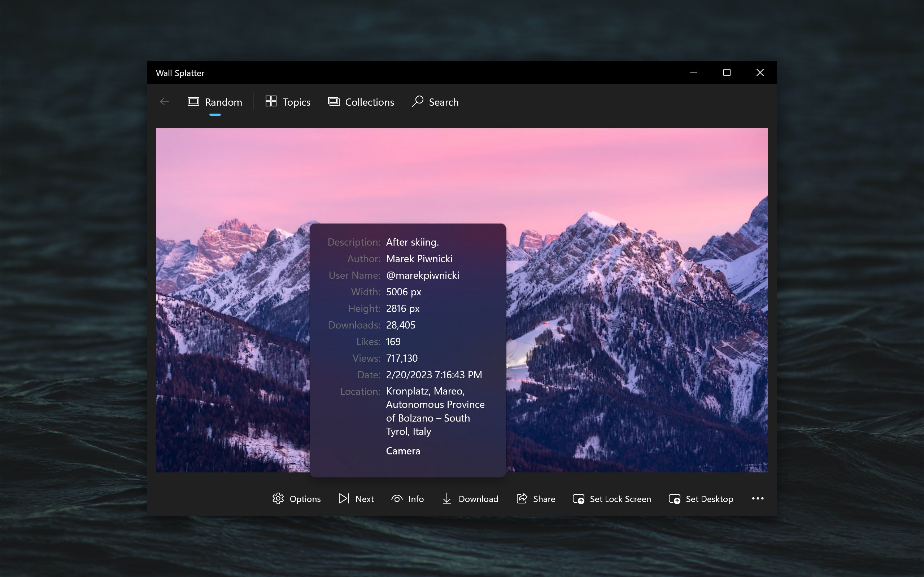Click the Next image play icon
The height and width of the screenshot is (577, 924).
tap(343, 498)
